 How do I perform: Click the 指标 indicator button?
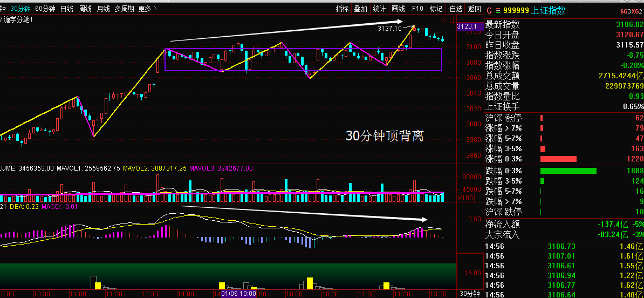coord(342,8)
